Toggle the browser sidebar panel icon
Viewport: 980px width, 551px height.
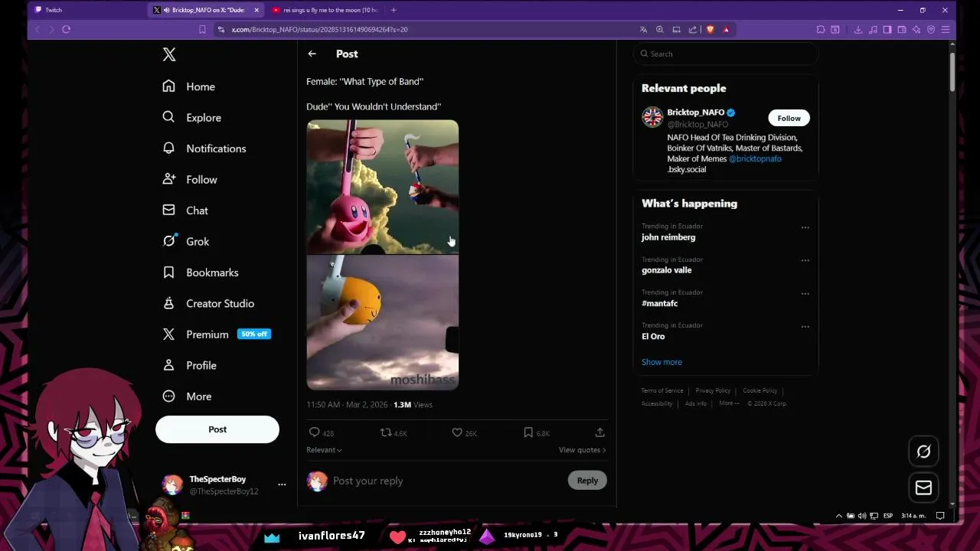(887, 29)
